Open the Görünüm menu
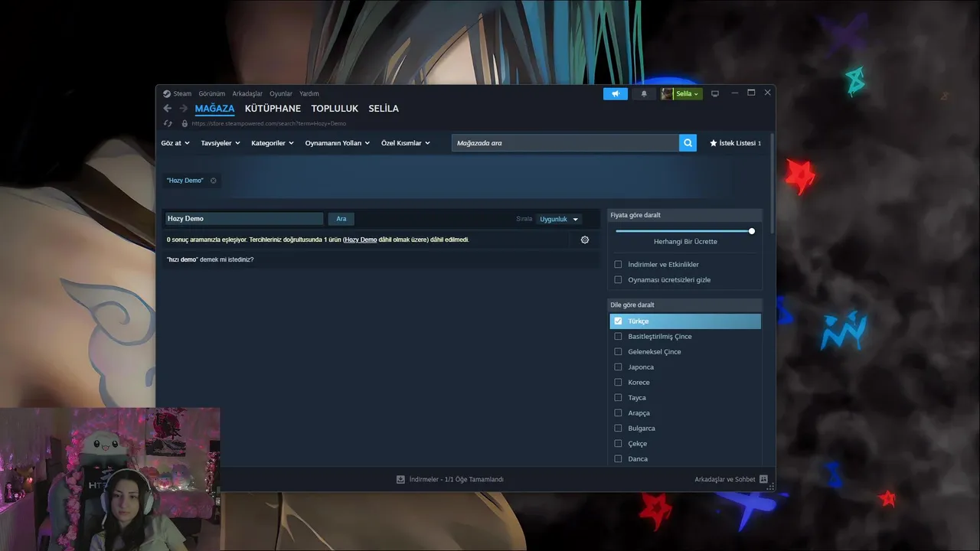The image size is (980, 551). click(212, 93)
